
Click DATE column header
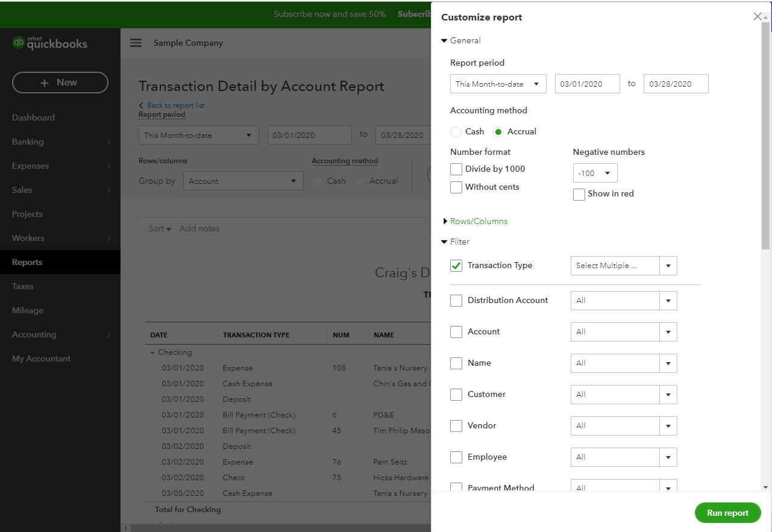pos(158,335)
